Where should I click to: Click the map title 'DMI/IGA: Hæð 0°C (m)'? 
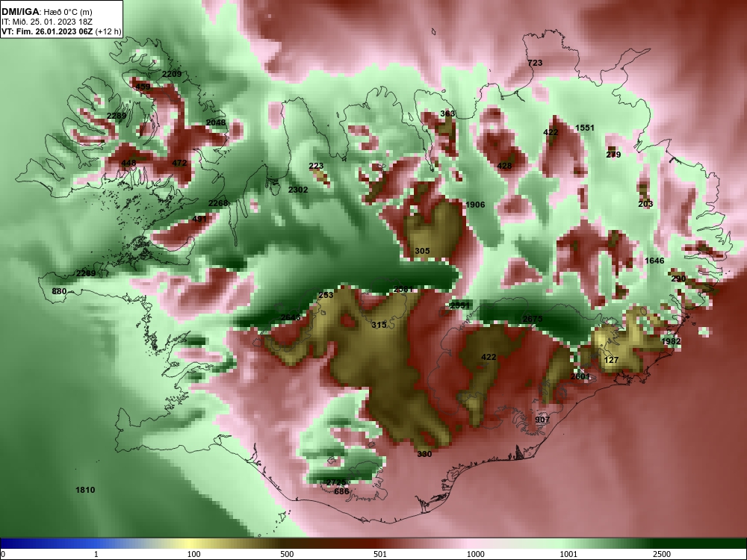[46, 11]
